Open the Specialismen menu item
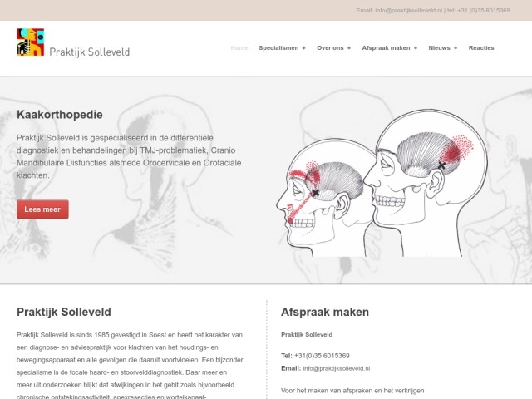The height and width of the screenshot is (399, 532). (x=278, y=48)
